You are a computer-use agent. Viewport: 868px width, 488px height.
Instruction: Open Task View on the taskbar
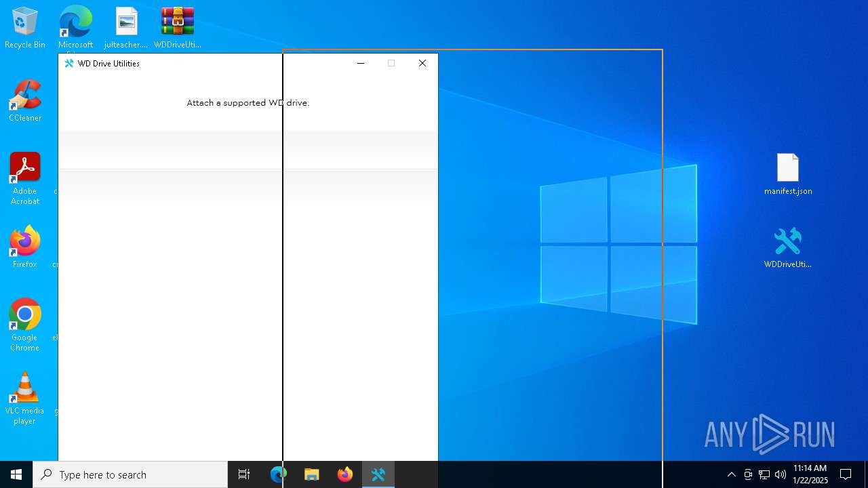[244, 474]
